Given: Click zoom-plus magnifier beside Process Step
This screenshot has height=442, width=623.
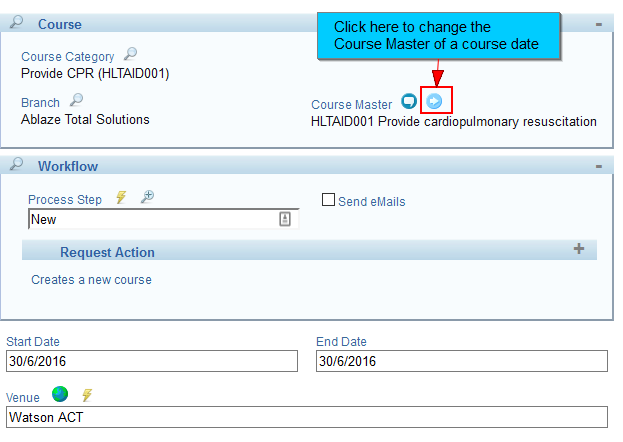Looking at the screenshot, I should tap(147, 197).
